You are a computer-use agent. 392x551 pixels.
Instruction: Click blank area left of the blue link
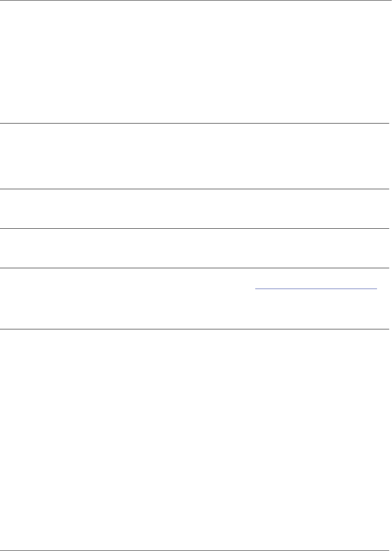[125, 287]
